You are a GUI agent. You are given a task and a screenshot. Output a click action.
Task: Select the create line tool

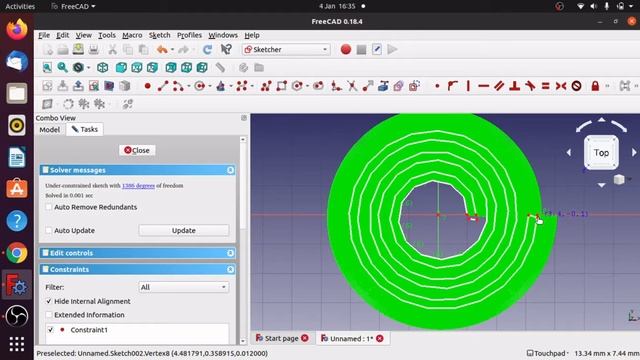pyautogui.click(x=163, y=86)
